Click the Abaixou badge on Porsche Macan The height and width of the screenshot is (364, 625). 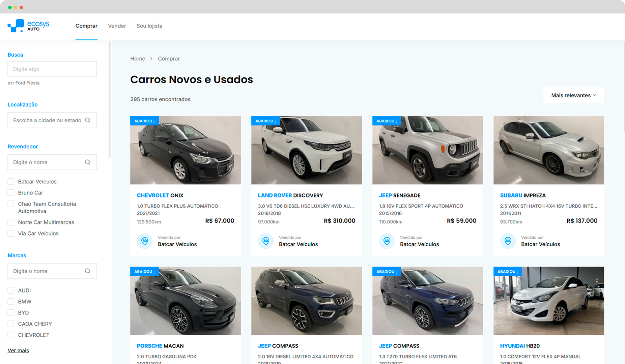click(x=144, y=271)
